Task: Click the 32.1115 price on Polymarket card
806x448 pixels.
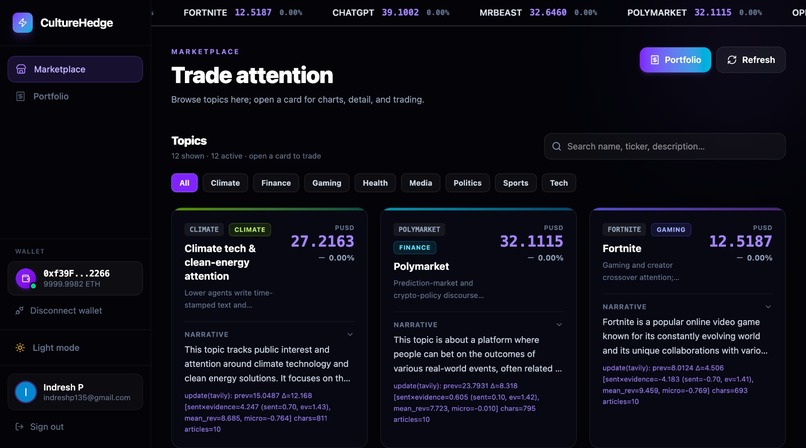Action: coord(532,241)
